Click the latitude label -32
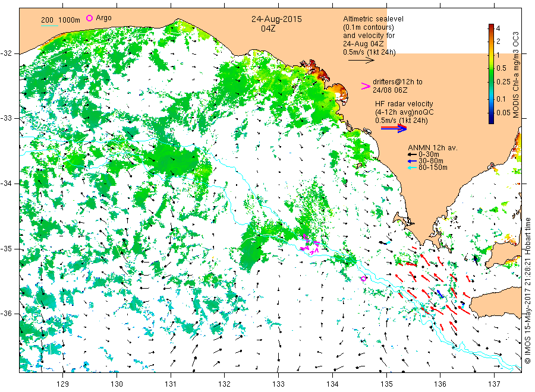This screenshot has width=535, height=392. [x=7, y=53]
